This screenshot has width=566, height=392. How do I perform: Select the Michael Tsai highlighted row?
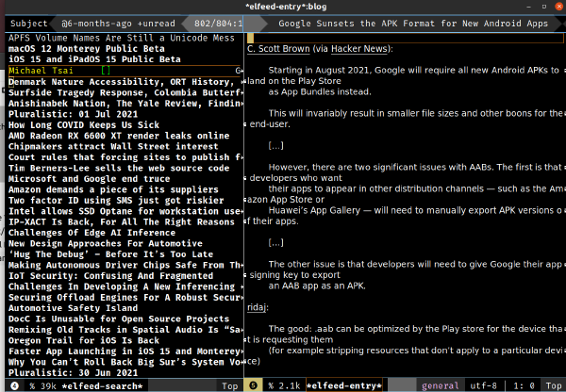coord(125,71)
